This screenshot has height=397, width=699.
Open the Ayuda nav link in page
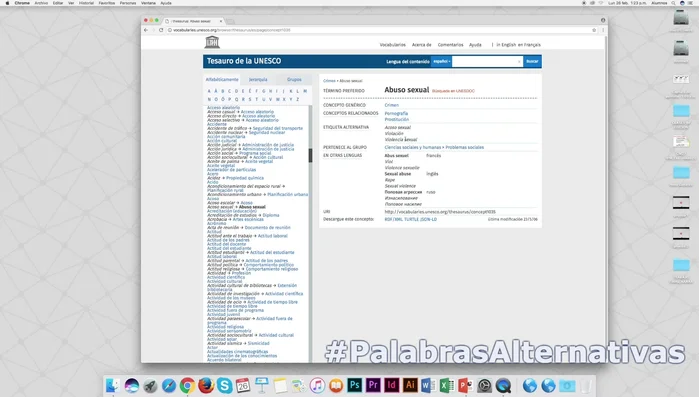475,45
